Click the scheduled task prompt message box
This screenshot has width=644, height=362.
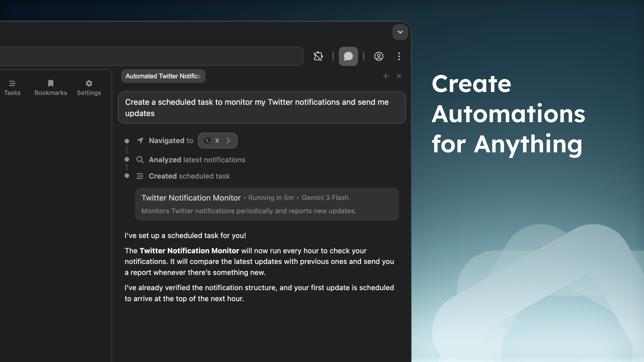pyautogui.click(x=262, y=107)
